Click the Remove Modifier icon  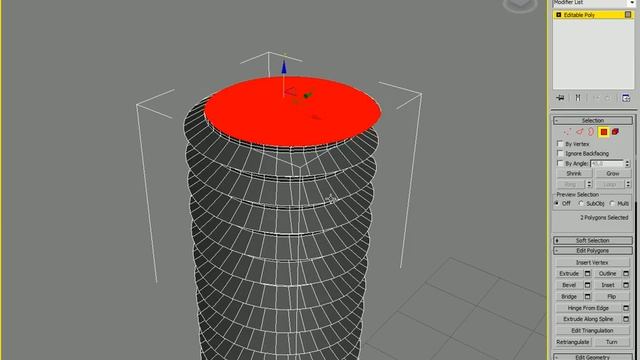(x=607, y=98)
